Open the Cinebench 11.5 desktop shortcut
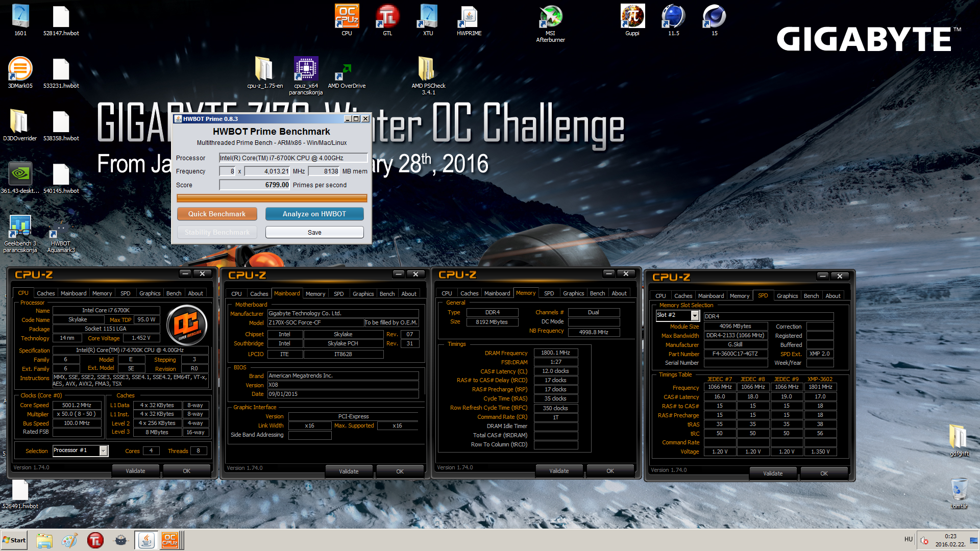Viewport: 980px width, 551px height. 673,20
